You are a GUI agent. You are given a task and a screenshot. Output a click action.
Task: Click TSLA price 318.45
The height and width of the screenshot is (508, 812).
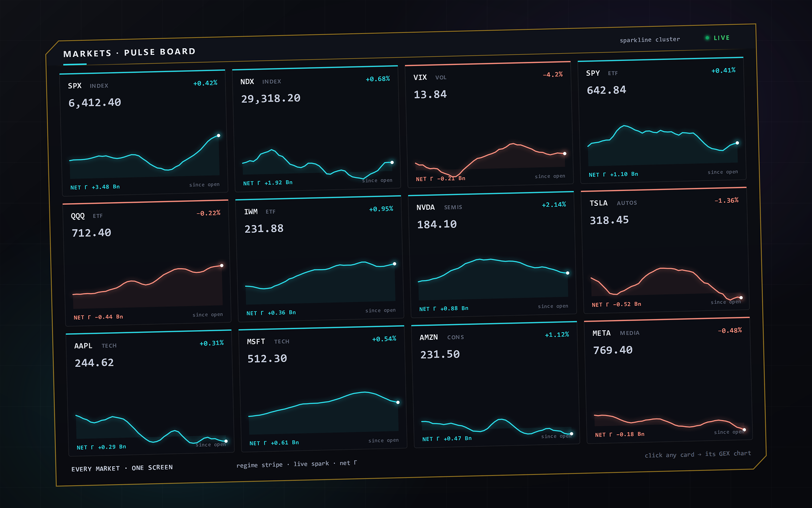609,220
